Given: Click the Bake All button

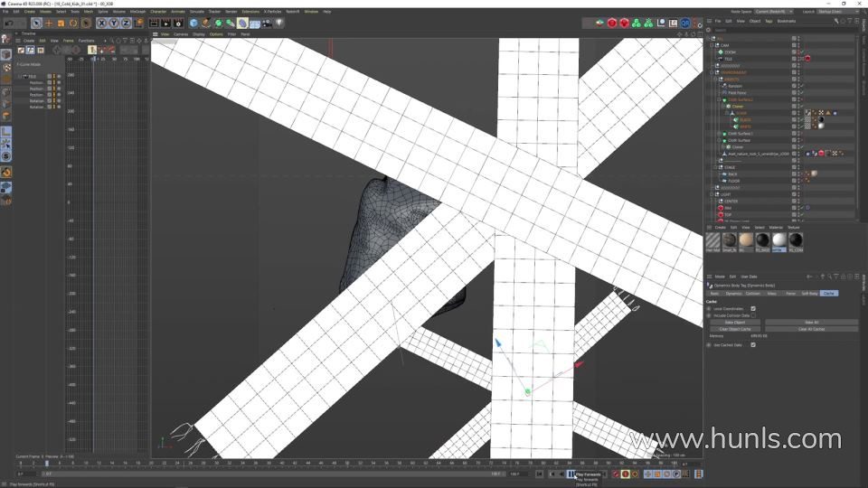Looking at the screenshot, I should tap(812, 322).
